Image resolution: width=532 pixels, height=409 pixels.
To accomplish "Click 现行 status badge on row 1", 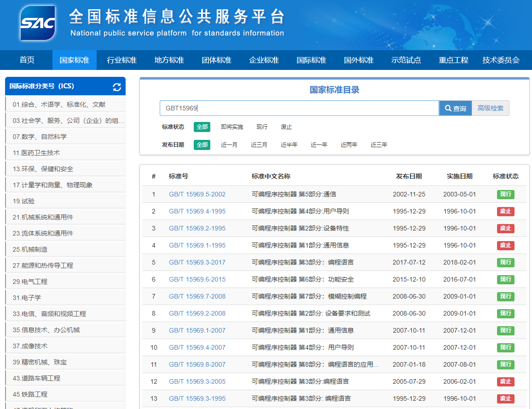I will click(x=505, y=194).
